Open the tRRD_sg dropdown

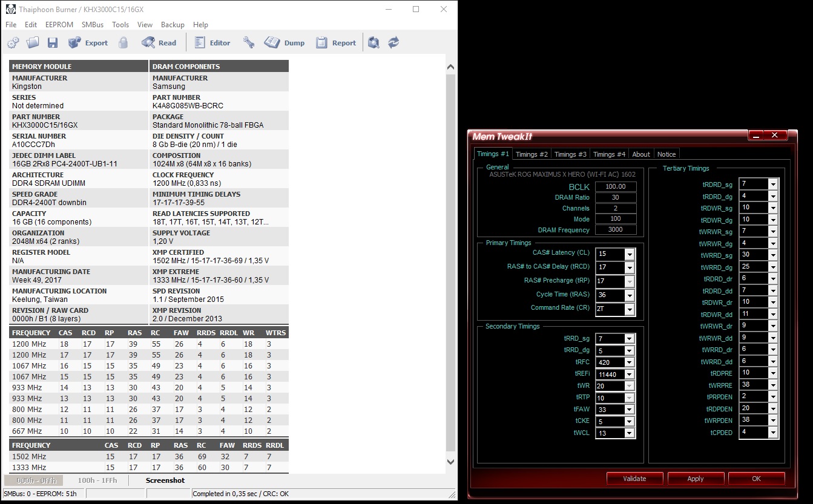tap(630, 339)
